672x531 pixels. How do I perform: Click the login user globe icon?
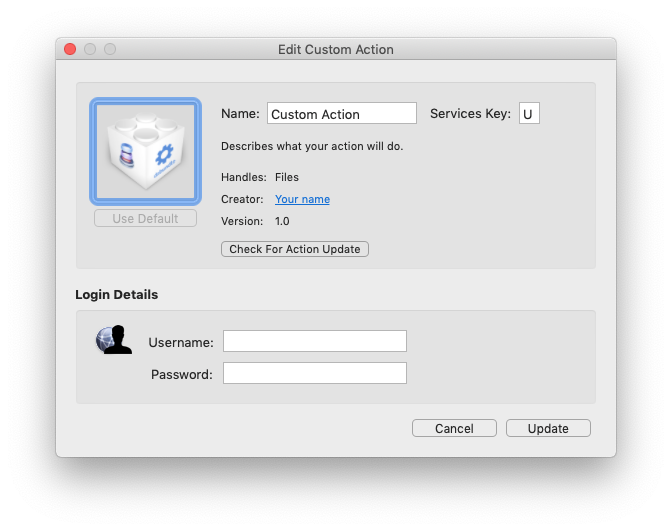114,339
